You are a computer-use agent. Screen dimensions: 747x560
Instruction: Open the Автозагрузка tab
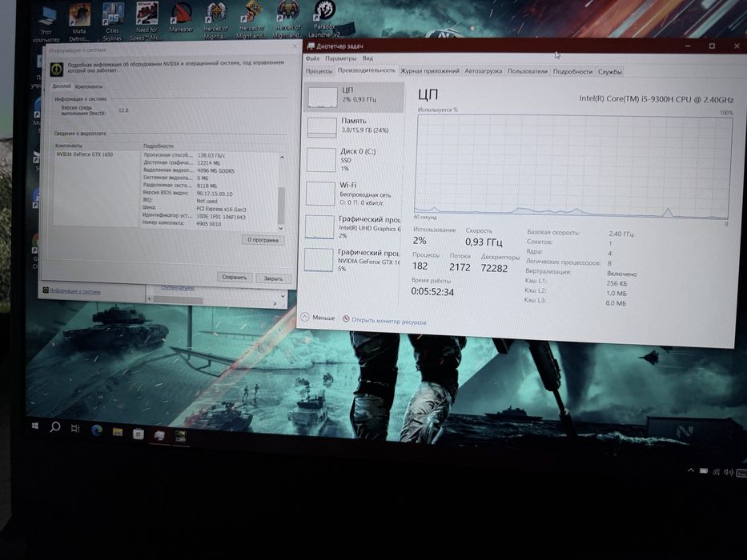coord(483,71)
